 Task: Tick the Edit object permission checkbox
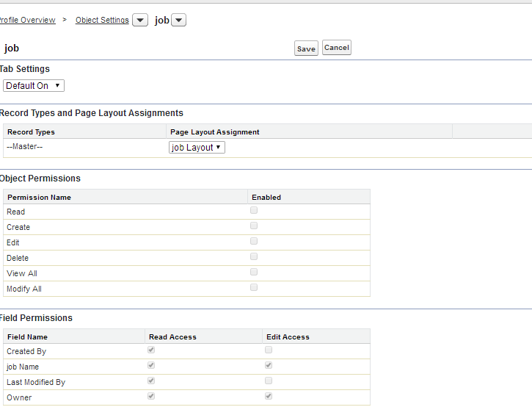tap(254, 241)
